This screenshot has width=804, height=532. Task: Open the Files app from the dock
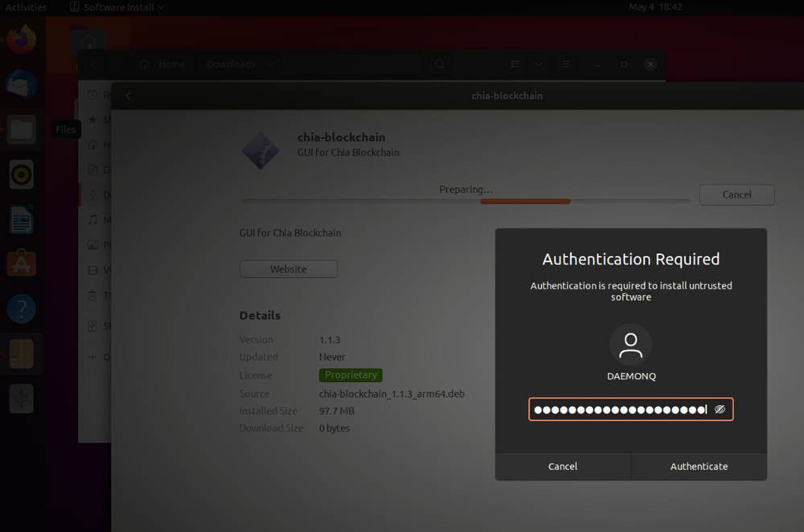21,129
